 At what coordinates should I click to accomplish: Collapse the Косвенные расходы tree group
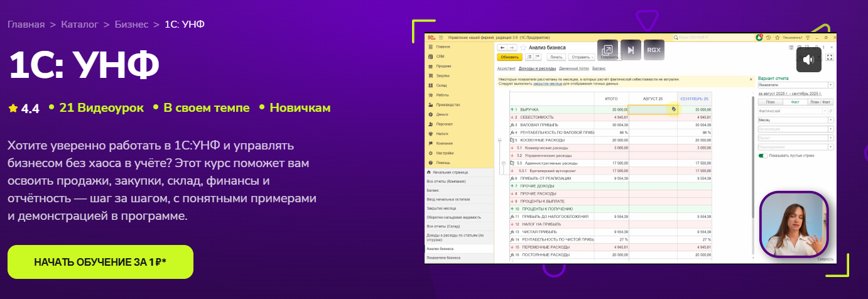click(x=500, y=140)
